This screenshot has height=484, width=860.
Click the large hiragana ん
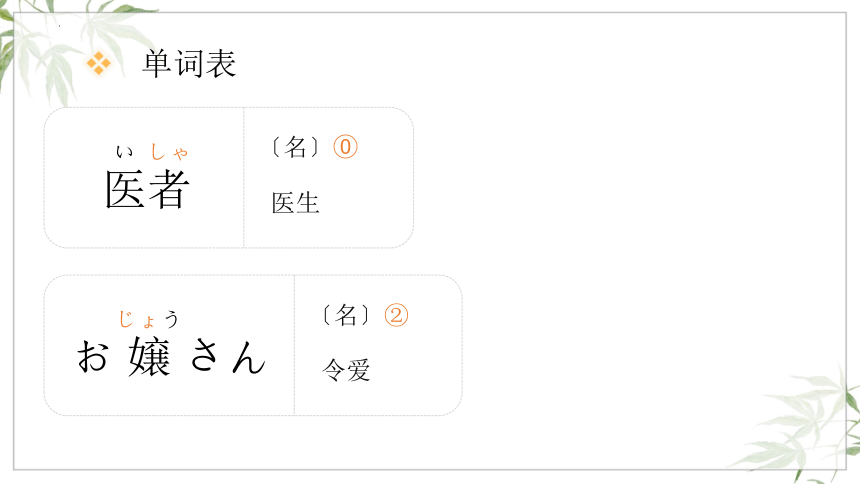[249, 357]
